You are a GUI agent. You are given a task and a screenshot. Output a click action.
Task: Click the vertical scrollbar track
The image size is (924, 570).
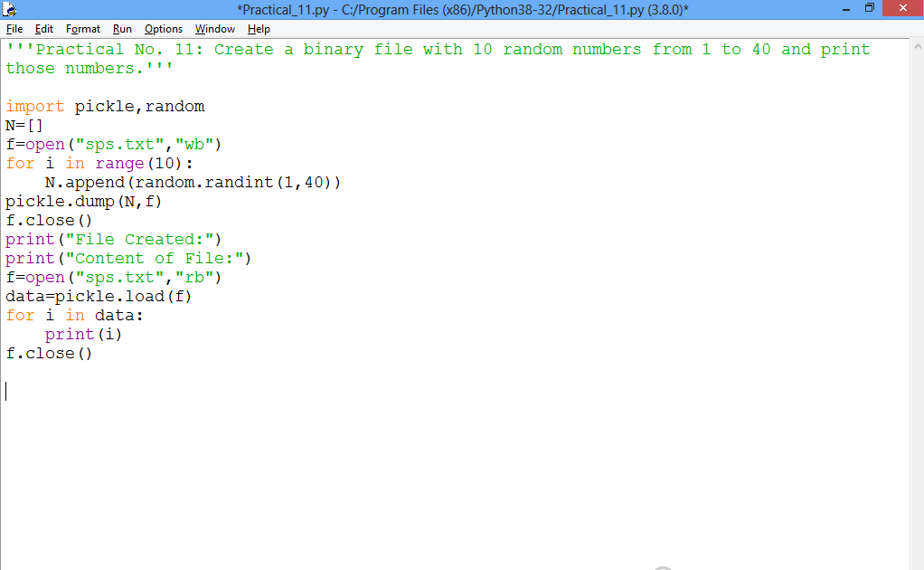[x=917, y=271]
